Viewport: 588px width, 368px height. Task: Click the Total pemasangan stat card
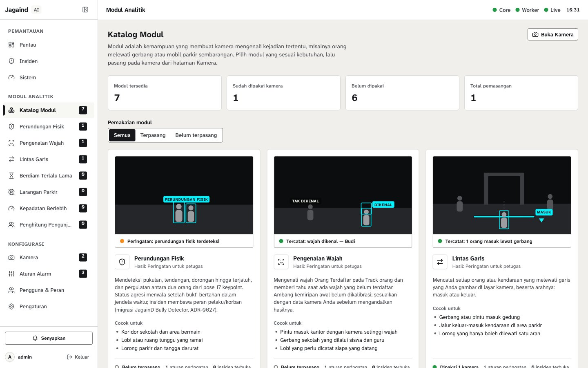521,93
